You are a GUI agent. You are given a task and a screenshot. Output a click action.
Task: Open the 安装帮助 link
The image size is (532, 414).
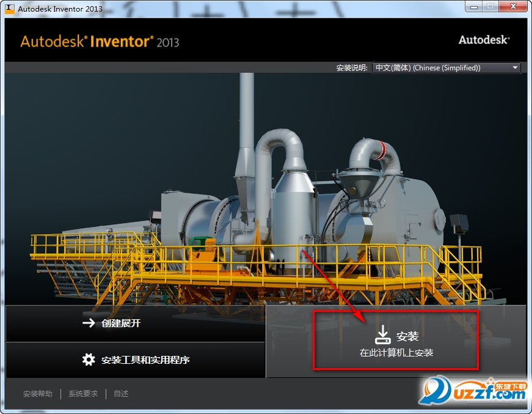[x=38, y=394]
